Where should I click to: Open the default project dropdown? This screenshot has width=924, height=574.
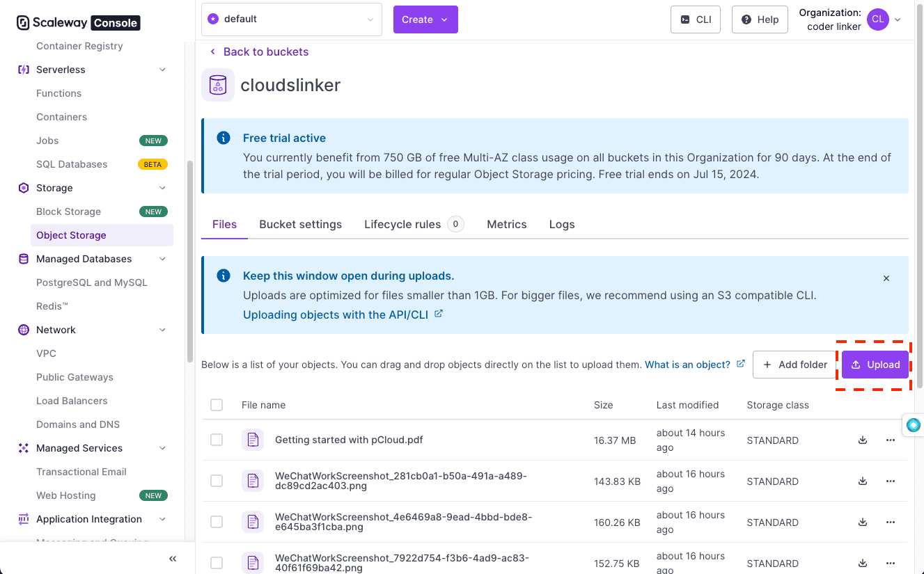292,19
